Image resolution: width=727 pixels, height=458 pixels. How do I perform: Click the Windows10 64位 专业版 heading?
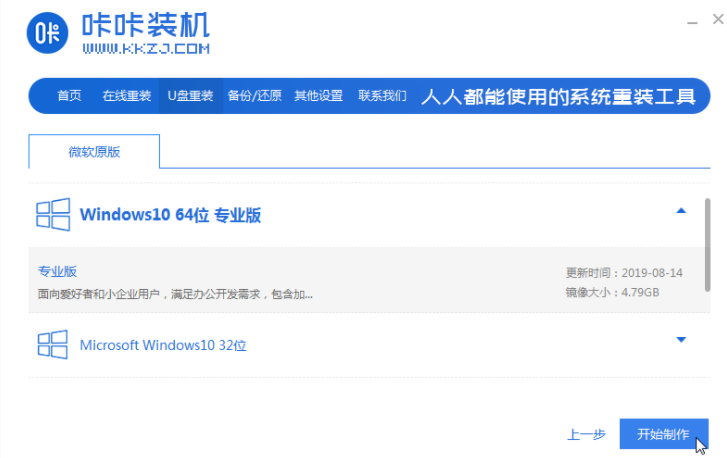pos(171,215)
